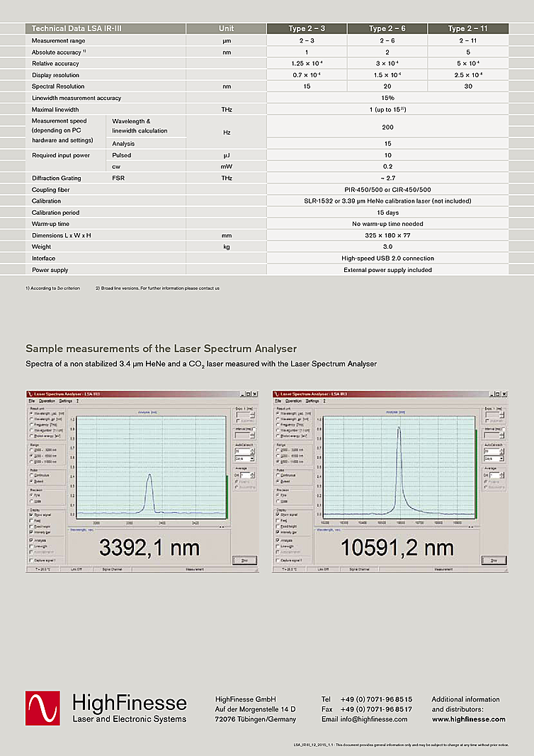This screenshot has height=756, width=534.
Task: Click the 'No warm-up time needed' cell
Action: [x=387, y=224]
